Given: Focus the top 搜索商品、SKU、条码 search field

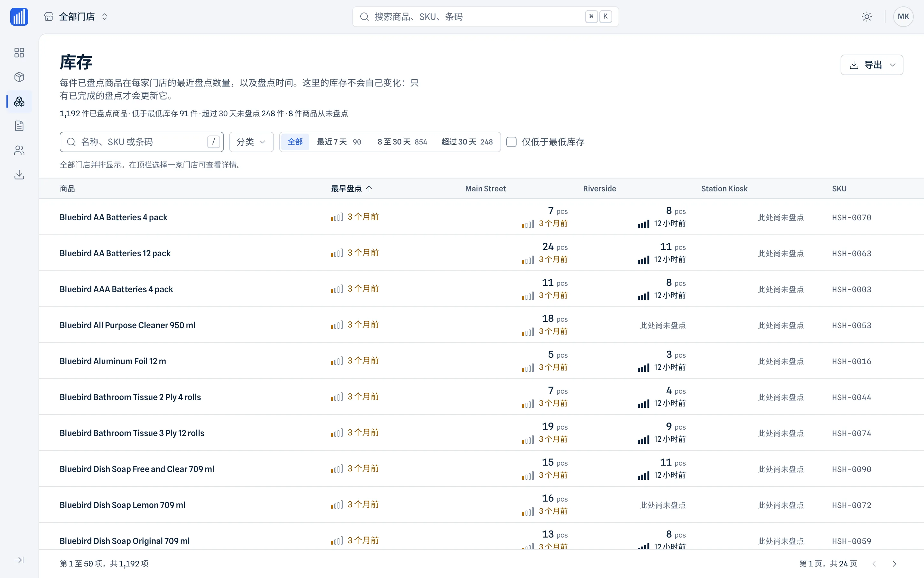Looking at the screenshot, I should click(x=485, y=16).
